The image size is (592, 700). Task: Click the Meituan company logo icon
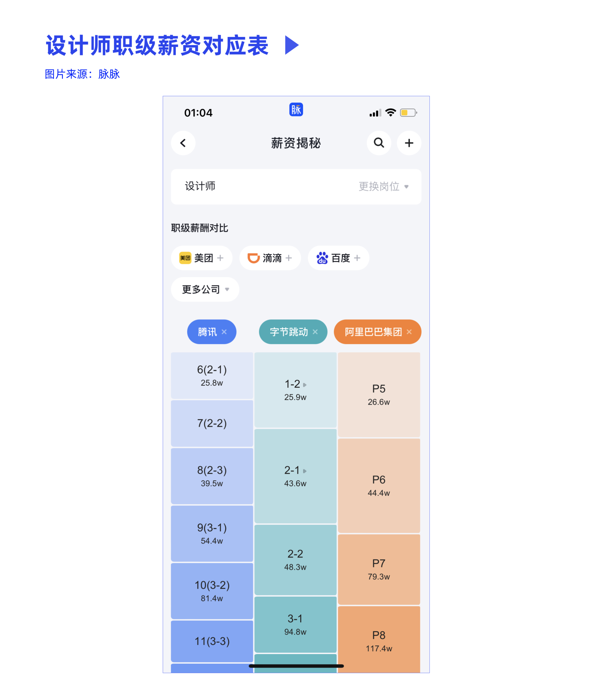click(185, 258)
